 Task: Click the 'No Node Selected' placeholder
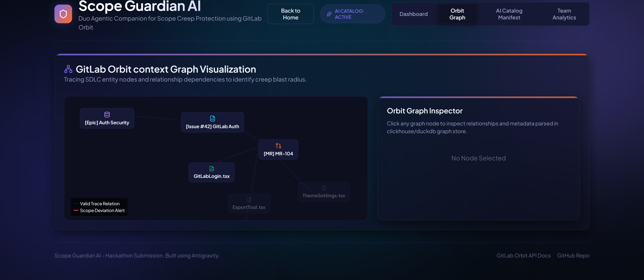(479, 158)
